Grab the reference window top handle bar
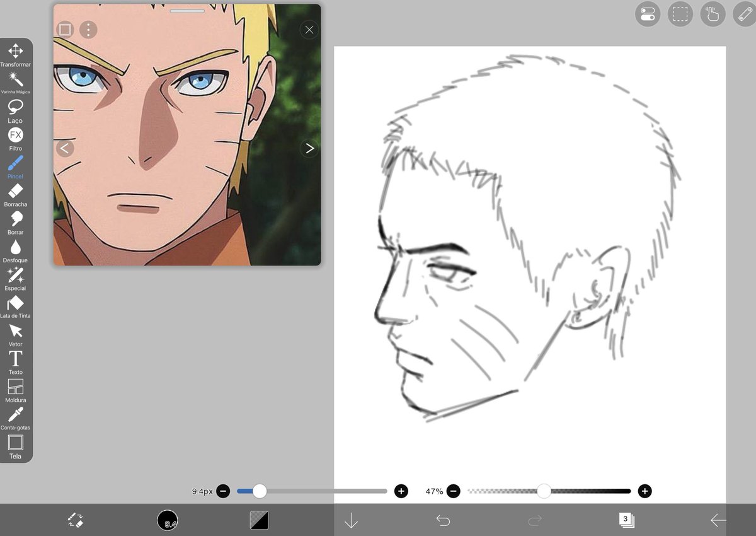The height and width of the screenshot is (536, 756). (187, 11)
